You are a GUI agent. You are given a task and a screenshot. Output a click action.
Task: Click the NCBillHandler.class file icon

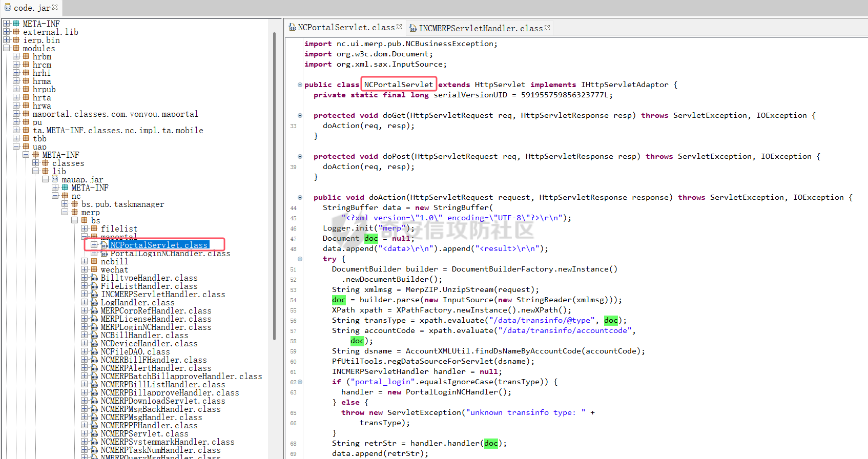94,335
